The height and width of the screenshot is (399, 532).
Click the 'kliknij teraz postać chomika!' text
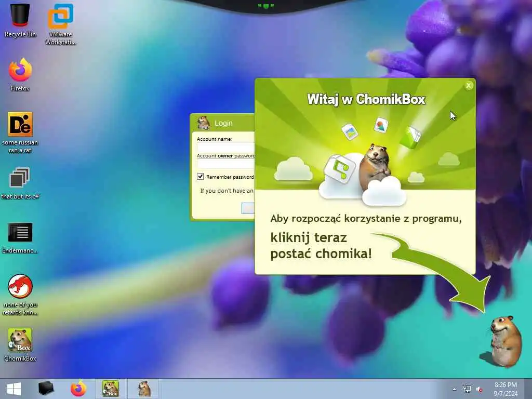point(321,246)
